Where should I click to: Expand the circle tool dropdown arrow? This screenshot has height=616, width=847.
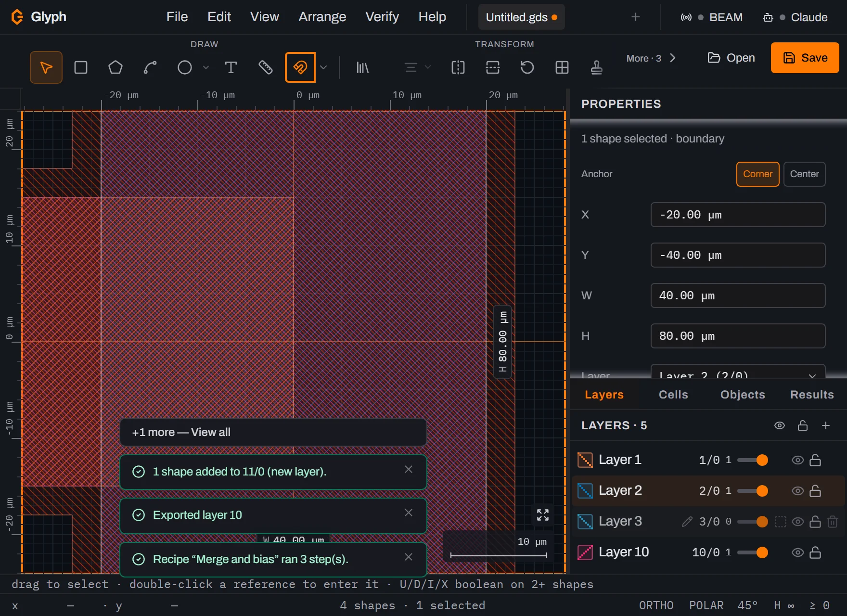(206, 67)
